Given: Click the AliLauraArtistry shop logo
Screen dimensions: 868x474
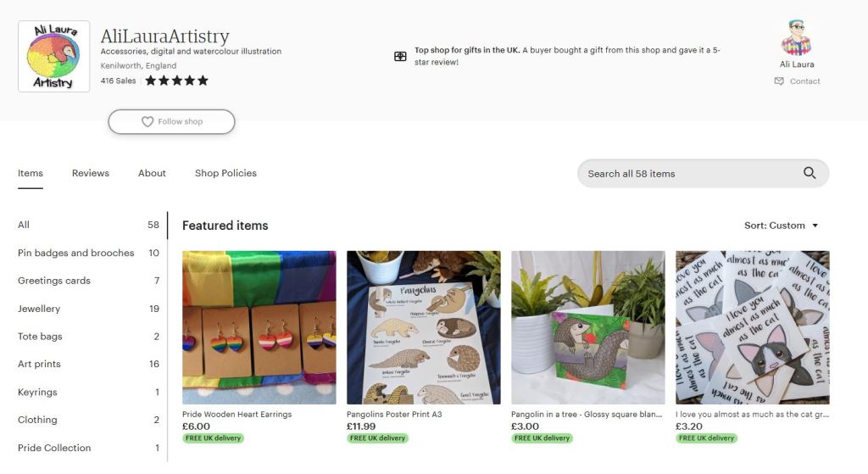Looking at the screenshot, I should click(x=53, y=56).
